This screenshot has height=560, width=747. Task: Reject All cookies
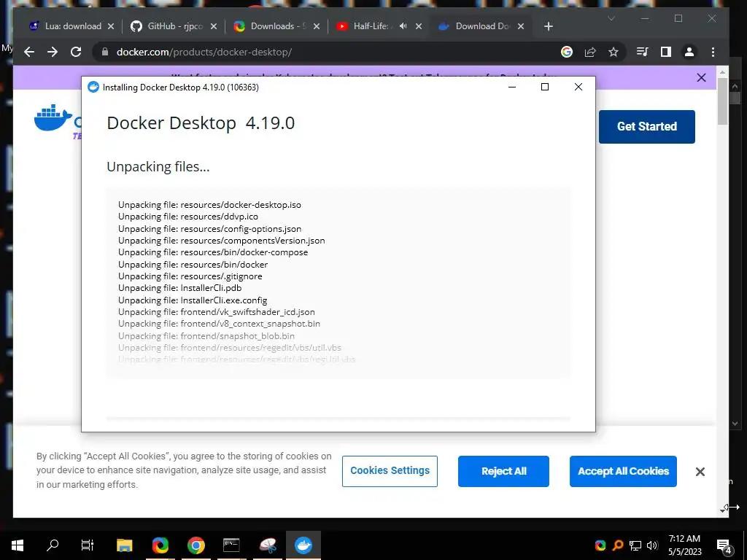tap(503, 471)
